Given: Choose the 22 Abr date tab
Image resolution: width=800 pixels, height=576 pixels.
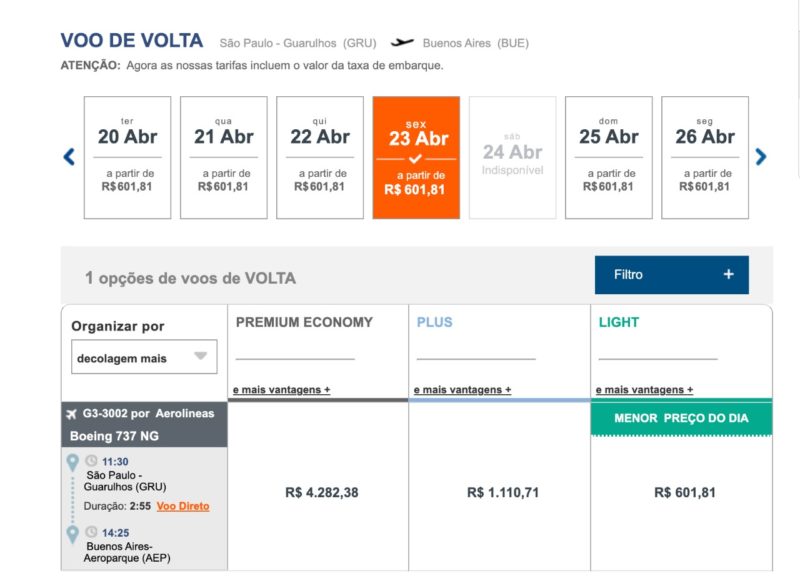Looking at the screenshot, I should coord(320,157).
